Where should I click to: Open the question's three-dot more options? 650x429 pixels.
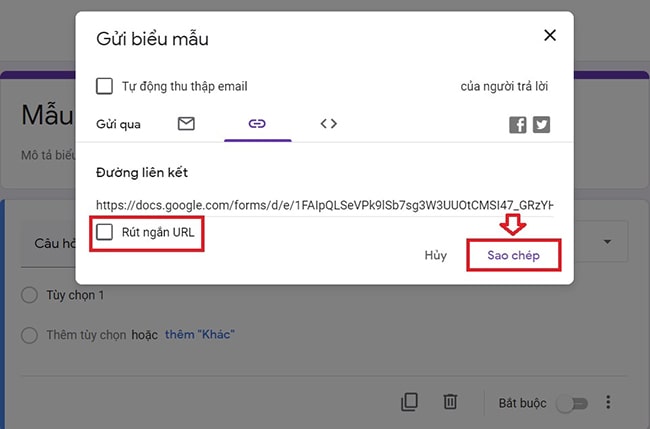point(608,403)
